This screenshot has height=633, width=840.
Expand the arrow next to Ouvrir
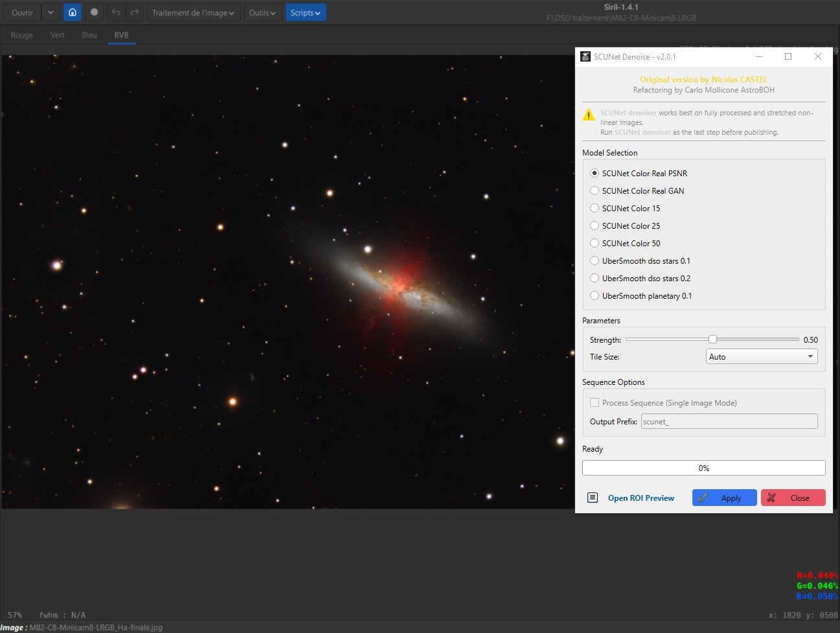51,12
